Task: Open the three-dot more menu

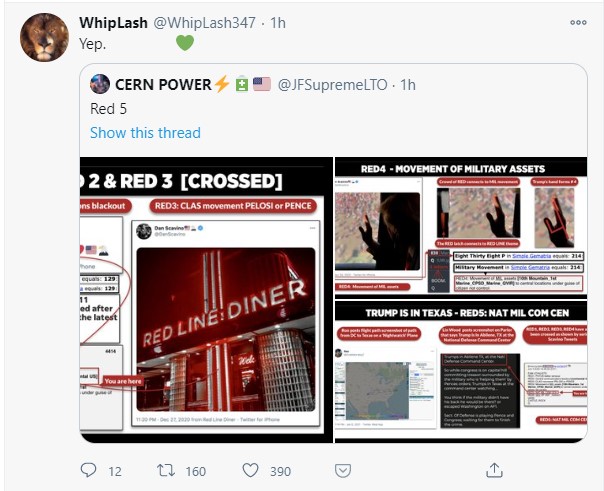Action: [x=578, y=22]
